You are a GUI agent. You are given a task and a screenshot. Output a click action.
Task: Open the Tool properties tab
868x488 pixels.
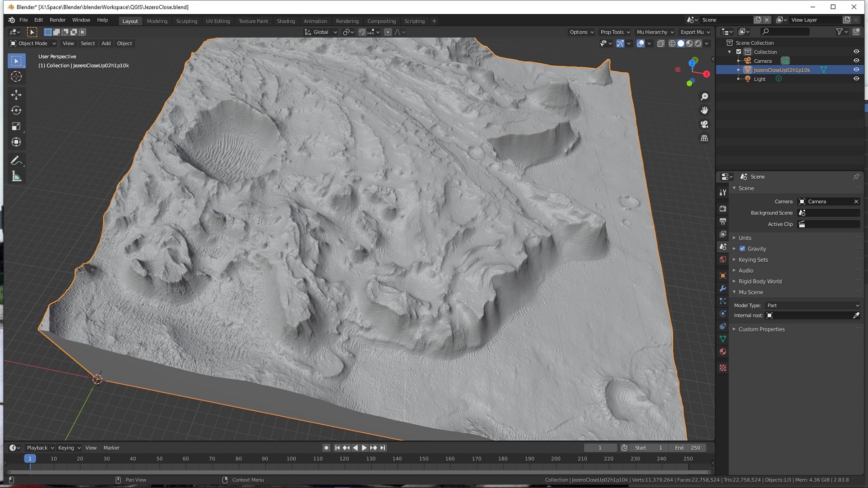723,192
